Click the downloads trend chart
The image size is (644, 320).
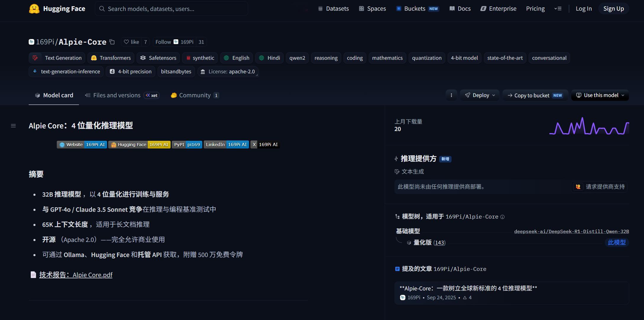pos(589,126)
